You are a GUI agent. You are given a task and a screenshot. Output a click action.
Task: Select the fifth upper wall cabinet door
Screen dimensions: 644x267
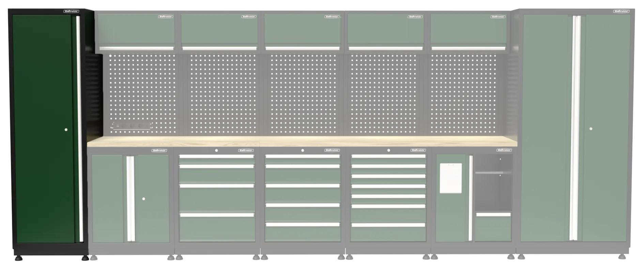(469, 31)
